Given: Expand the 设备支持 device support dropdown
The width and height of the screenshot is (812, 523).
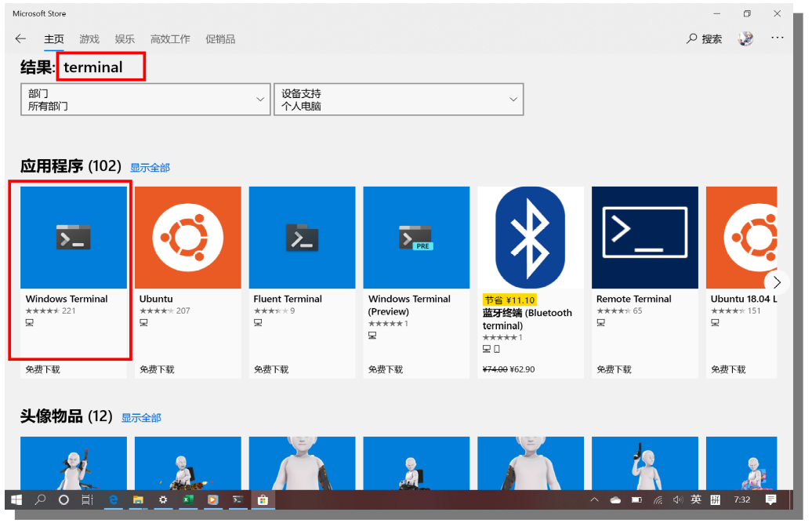Looking at the screenshot, I should click(x=398, y=100).
